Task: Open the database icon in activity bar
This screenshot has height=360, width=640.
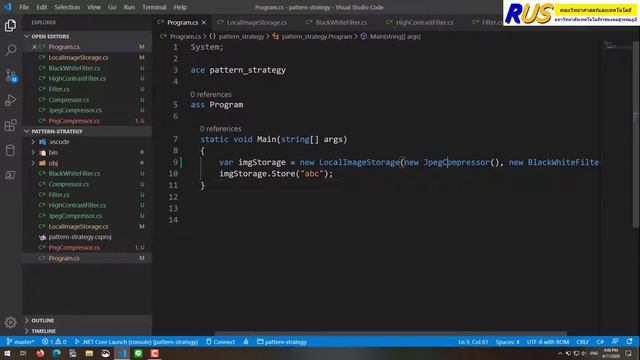Action: tap(10, 150)
